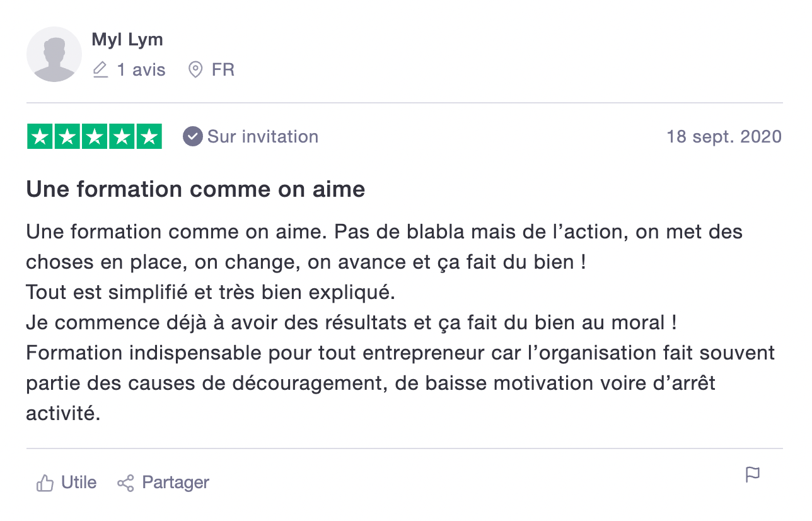Report the review with the flag icon

tap(753, 475)
